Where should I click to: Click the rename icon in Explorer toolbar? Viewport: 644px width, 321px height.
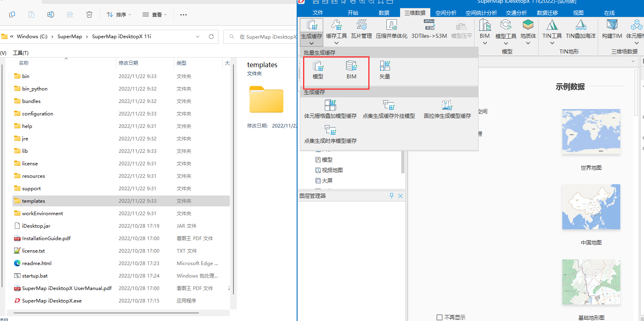(51, 14)
